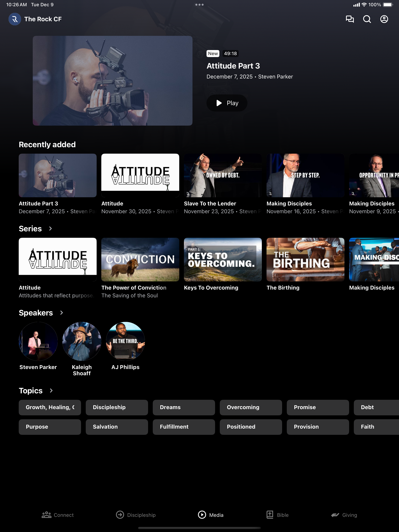Select the Faith topic
The image size is (399, 532).
point(376,427)
